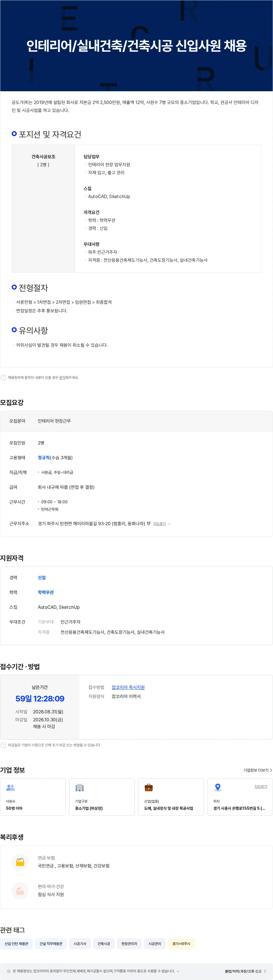This screenshot has height=980, width=273.
Task: Open the 문의 link in the notice
Action: click(x=62, y=378)
